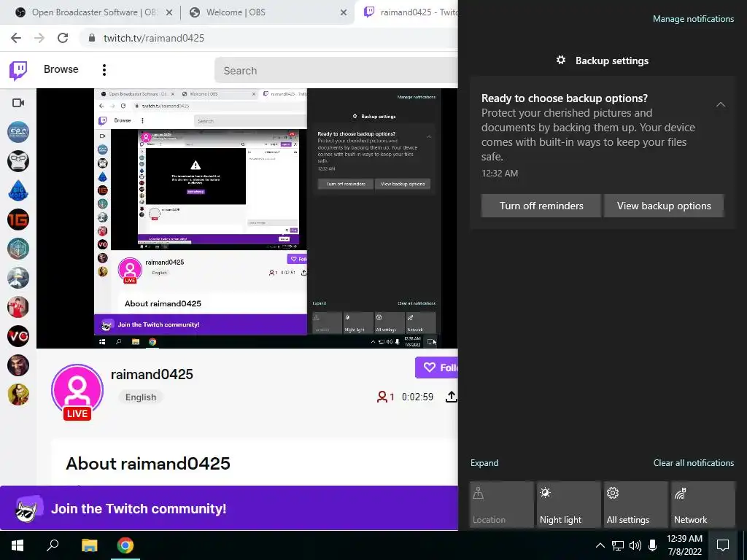Toggle Night light quick action
Image resolution: width=747 pixels, height=560 pixels.
[x=569, y=505]
